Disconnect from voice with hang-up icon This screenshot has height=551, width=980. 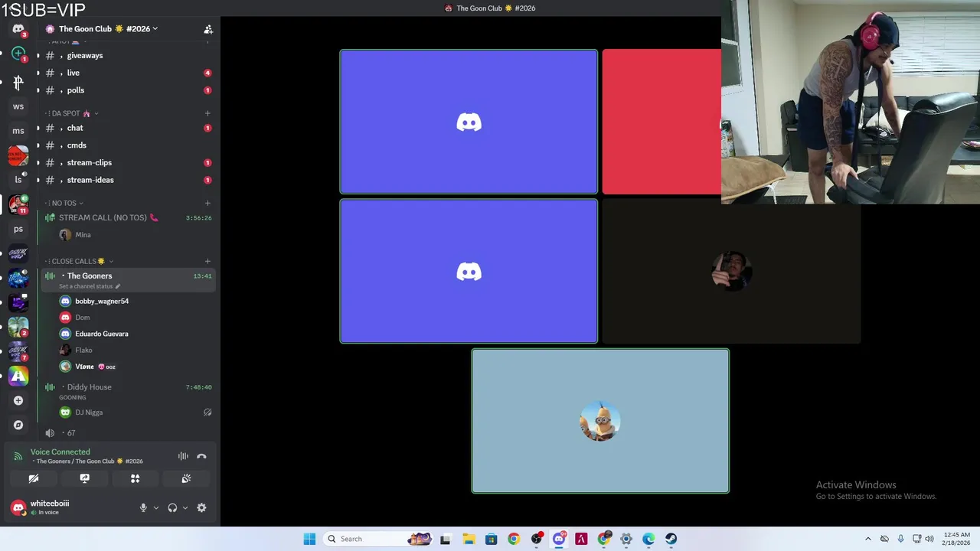[201, 456]
